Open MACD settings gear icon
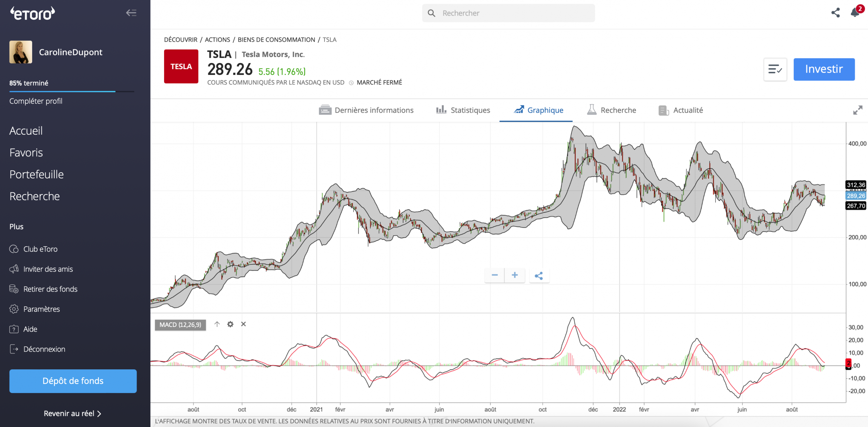868x427 pixels. coord(230,324)
